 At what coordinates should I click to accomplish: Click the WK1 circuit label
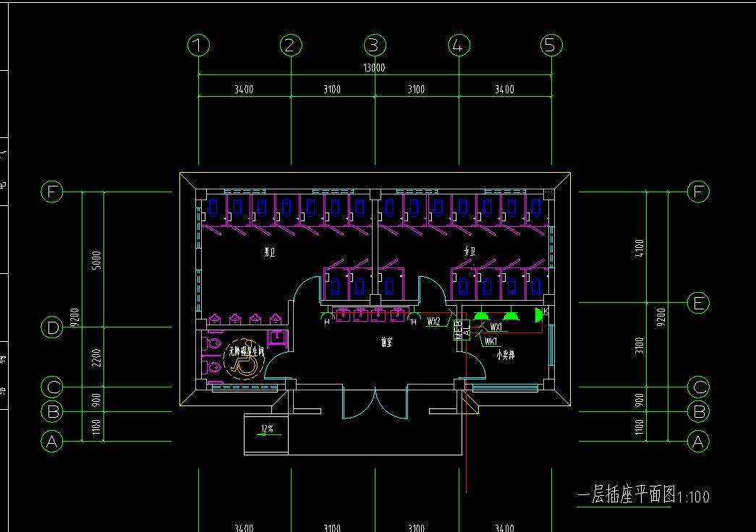point(491,341)
